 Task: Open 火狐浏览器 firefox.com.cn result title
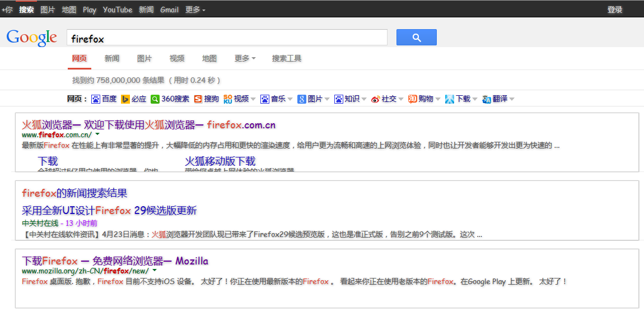coord(148,125)
